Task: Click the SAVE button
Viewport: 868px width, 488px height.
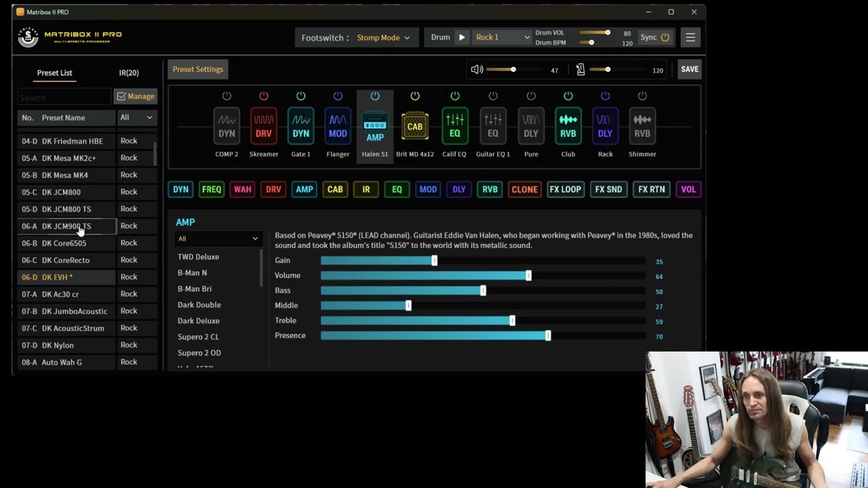Action: pos(690,69)
